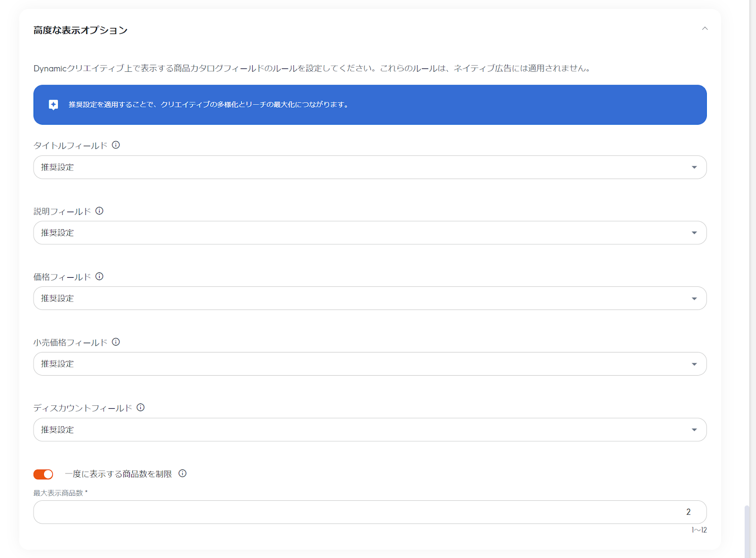Image resolution: width=756 pixels, height=558 pixels.
Task: Click the ディスカウントフィールド dropdown arrow
Action: tap(694, 429)
